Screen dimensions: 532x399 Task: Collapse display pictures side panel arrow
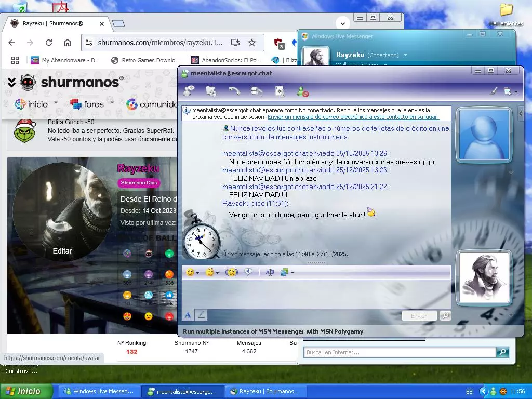[x=521, y=114]
